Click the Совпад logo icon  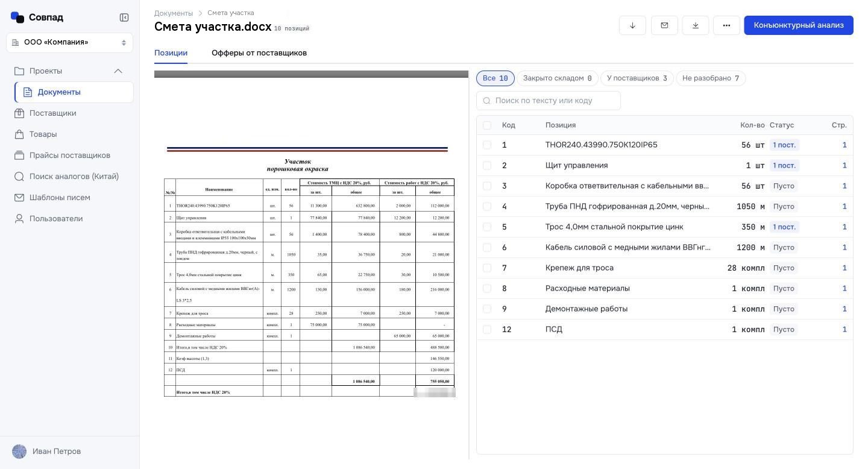coord(17,17)
